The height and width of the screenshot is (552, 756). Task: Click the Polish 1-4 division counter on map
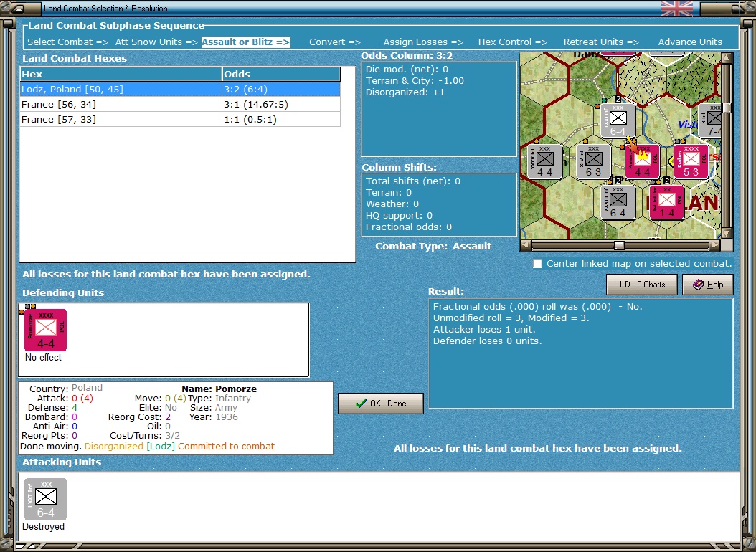[667, 202]
